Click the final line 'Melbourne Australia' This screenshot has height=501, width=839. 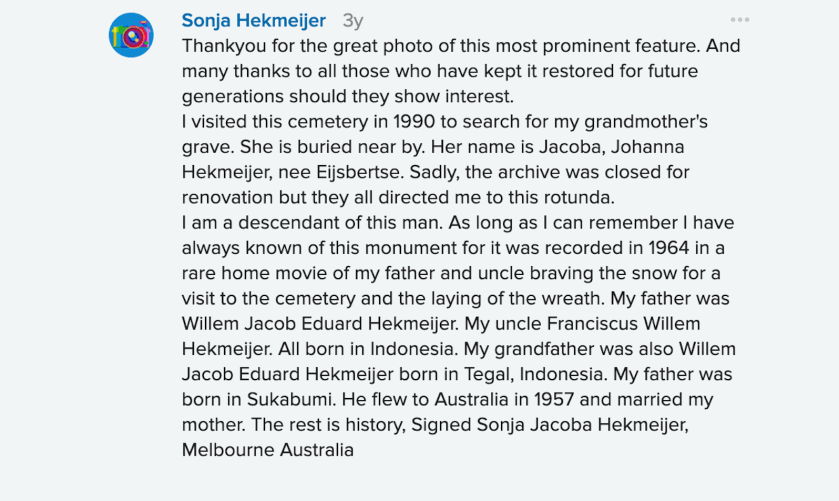tap(268, 450)
